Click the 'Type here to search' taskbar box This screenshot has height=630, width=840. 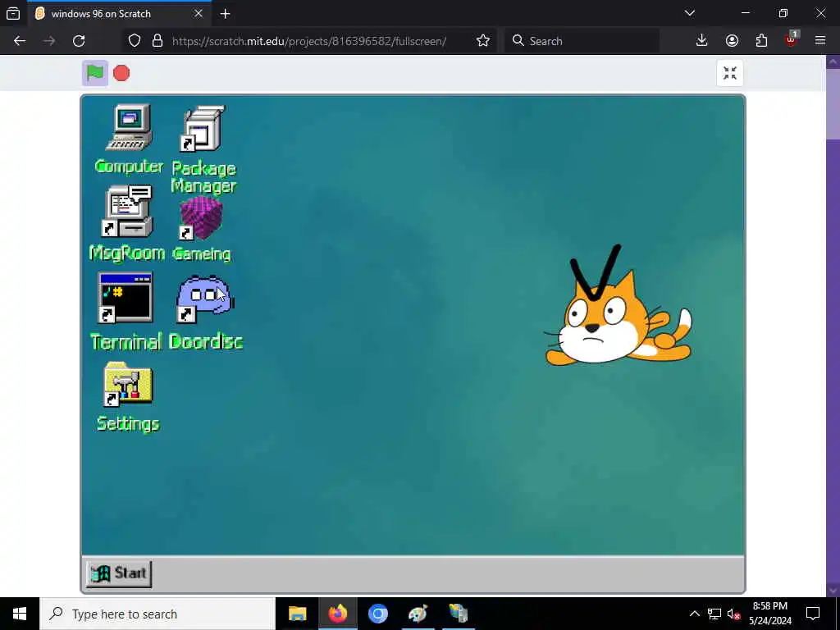pyautogui.click(x=157, y=614)
